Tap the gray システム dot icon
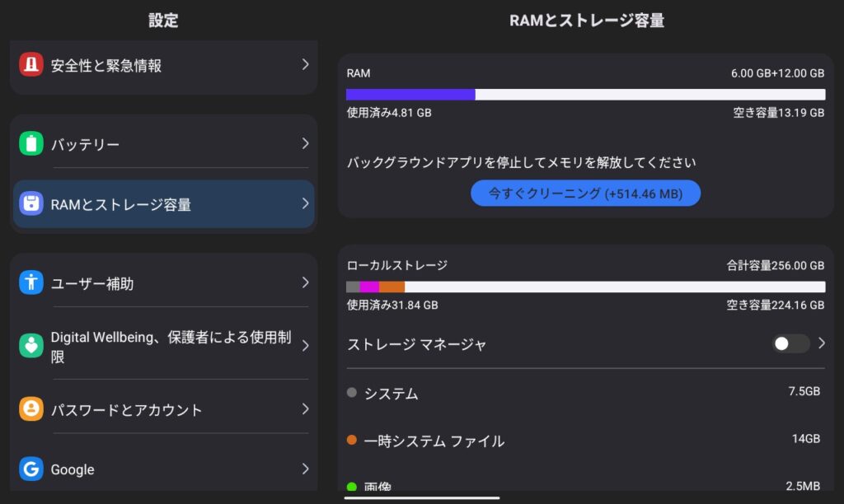 (x=352, y=392)
